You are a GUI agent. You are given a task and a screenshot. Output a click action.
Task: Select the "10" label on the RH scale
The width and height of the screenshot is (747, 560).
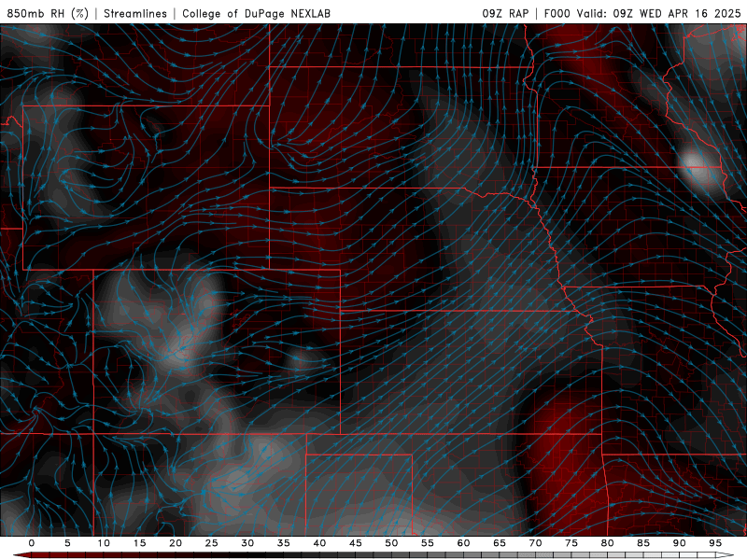104,543
